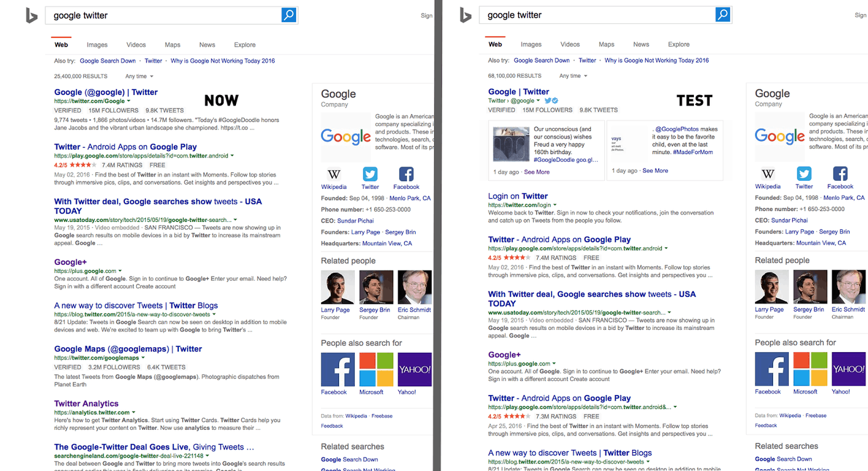
Task: Open Twitter icon in right Google card
Action: (x=804, y=174)
